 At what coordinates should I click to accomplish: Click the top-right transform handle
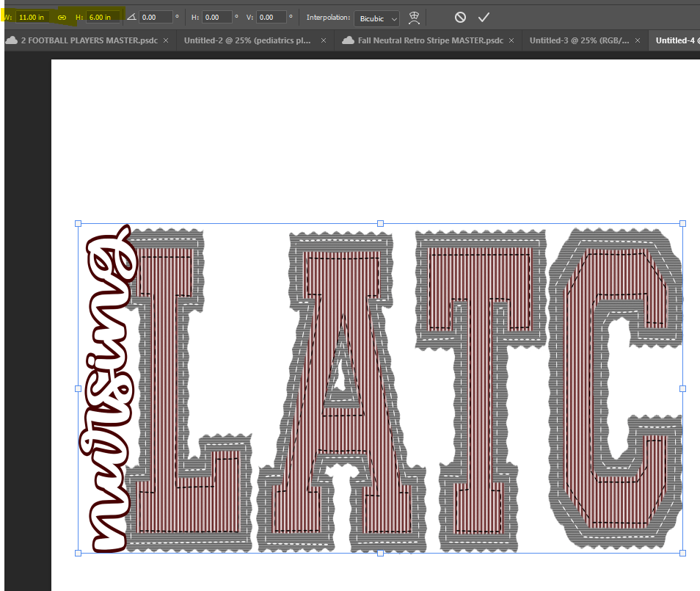pyautogui.click(x=682, y=223)
